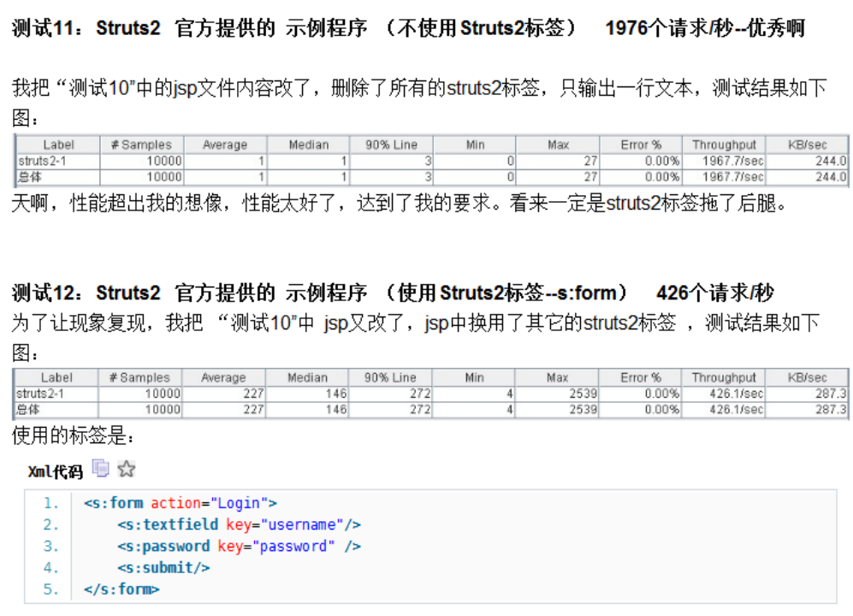Click the s:submit code line

click(163, 567)
